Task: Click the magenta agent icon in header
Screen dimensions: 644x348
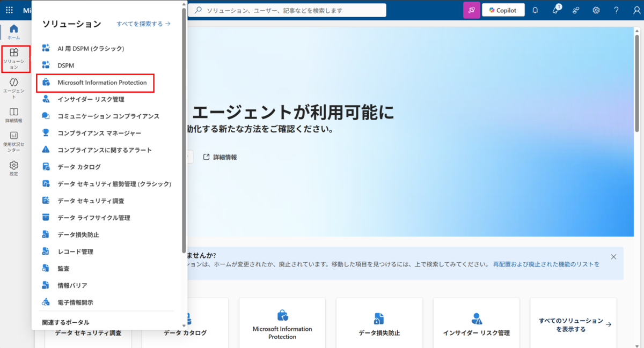Action: coord(472,10)
